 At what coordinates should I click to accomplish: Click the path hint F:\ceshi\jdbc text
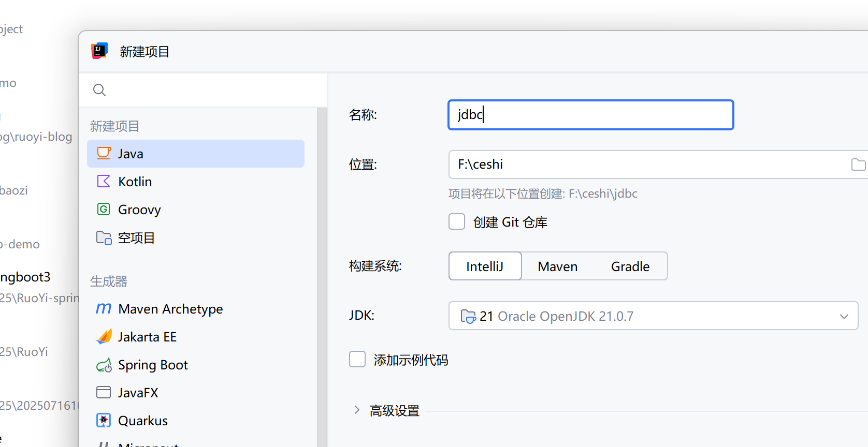(x=603, y=193)
